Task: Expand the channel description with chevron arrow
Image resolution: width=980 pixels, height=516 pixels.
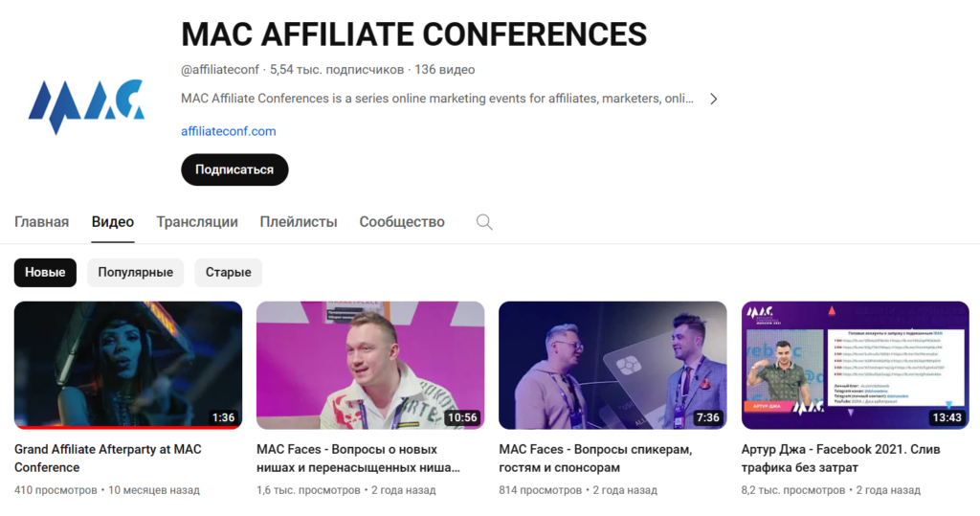Action: [x=713, y=99]
